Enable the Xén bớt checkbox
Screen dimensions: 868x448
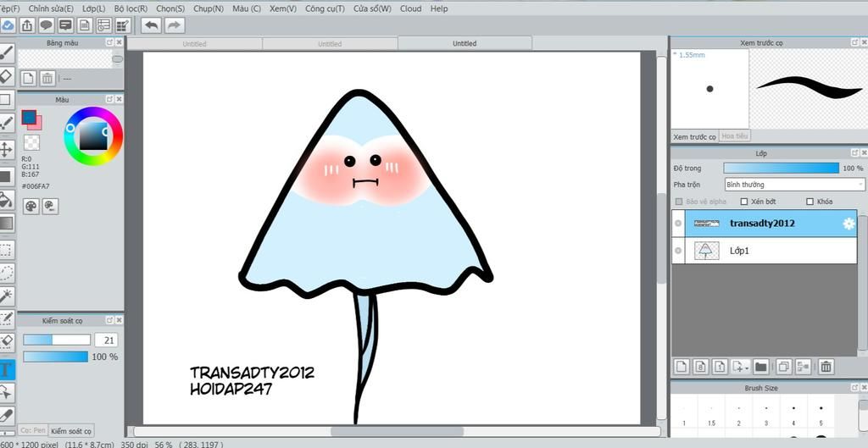pyautogui.click(x=744, y=202)
